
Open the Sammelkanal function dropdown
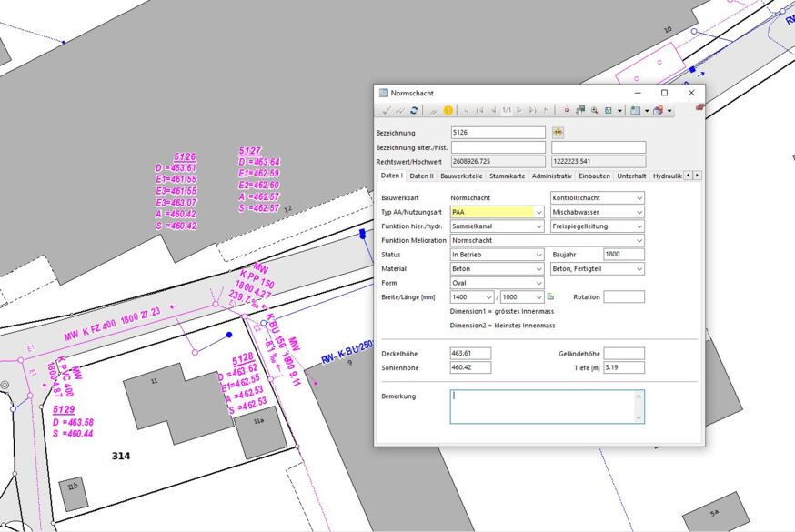pyautogui.click(x=497, y=226)
